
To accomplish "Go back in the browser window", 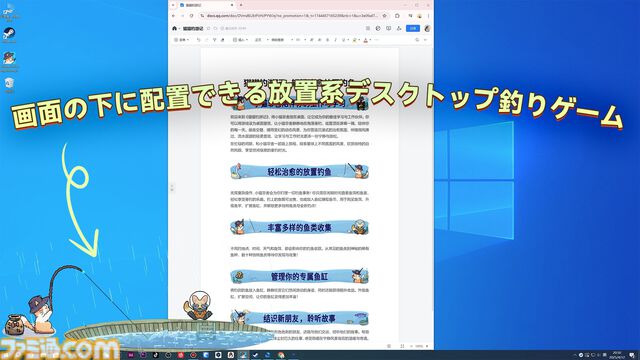I will [174, 16].
